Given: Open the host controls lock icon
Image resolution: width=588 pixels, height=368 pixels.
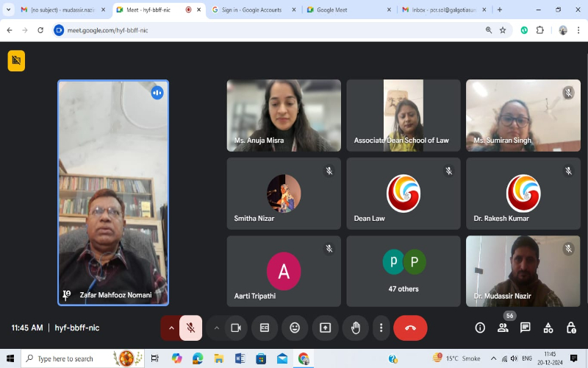Looking at the screenshot, I should click(571, 328).
